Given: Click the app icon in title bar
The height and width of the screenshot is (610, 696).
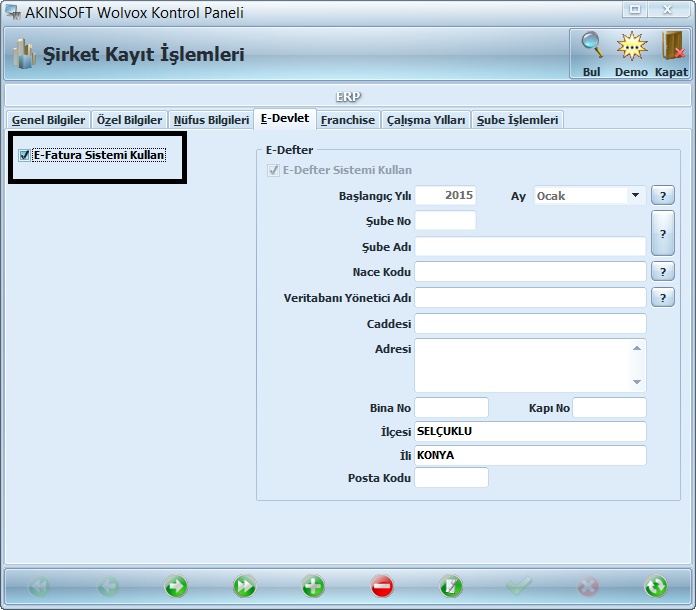Looking at the screenshot, I should [13, 12].
